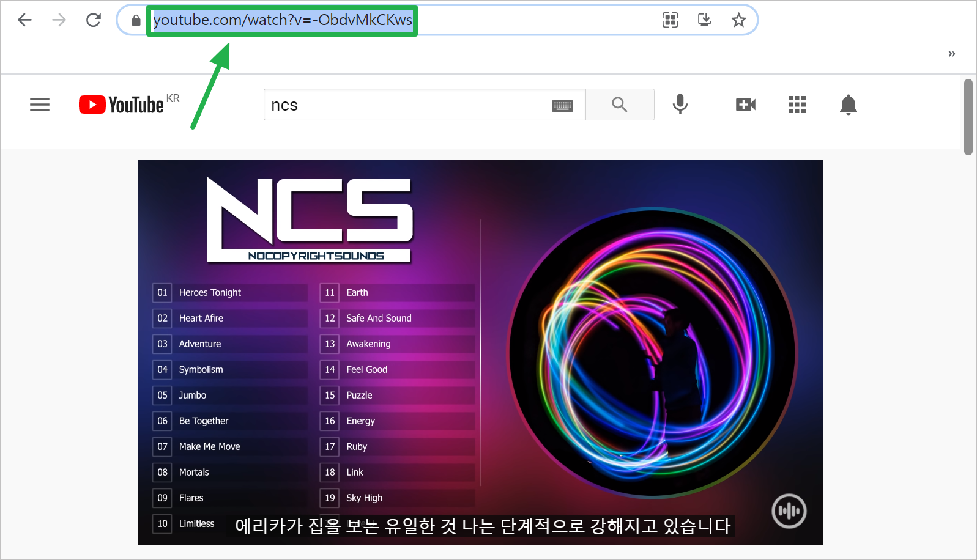Click track 14 Feel Good
The width and height of the screenshot is (977, 560).
[x=398, y=369]
